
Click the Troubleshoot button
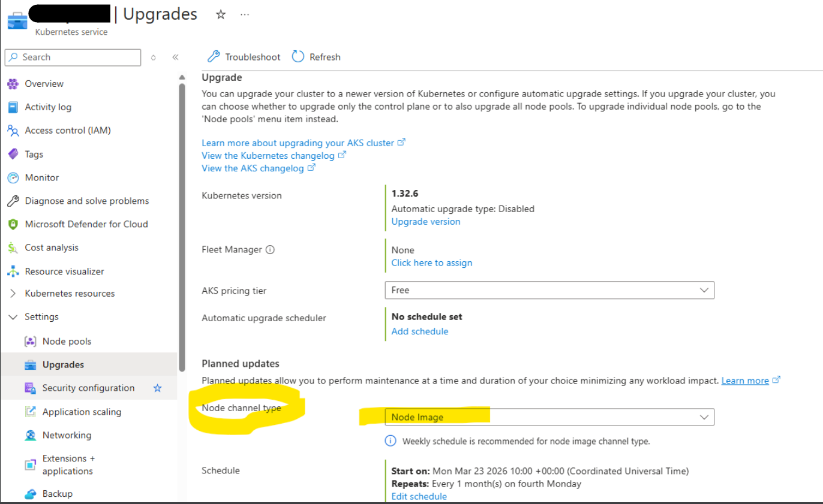tap(244, 57)
